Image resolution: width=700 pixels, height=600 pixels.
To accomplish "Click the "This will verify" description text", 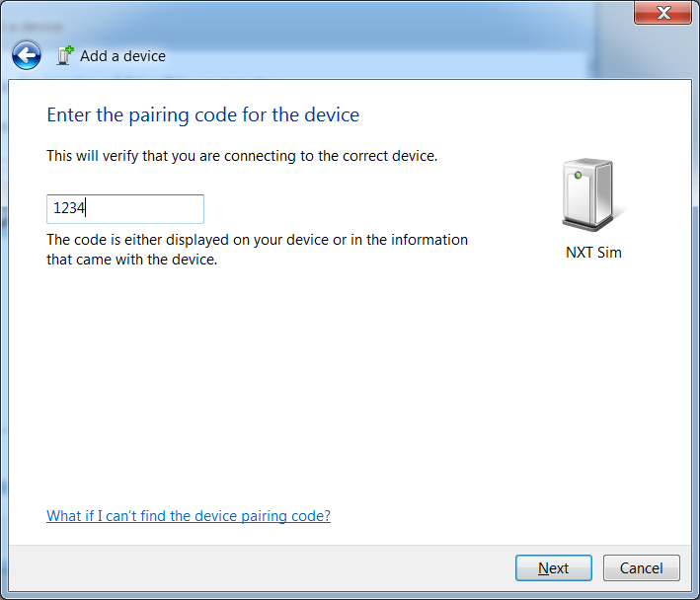I will pos(242,156).
